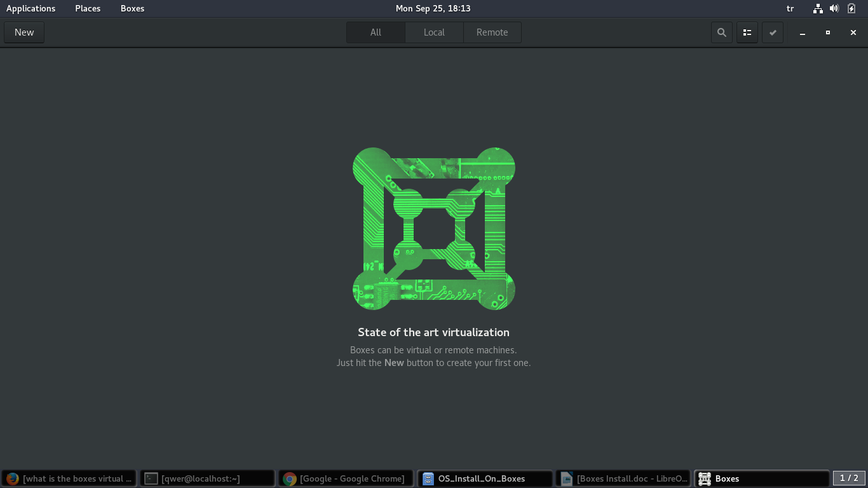Select the Remote filter tab

point(492,32)
